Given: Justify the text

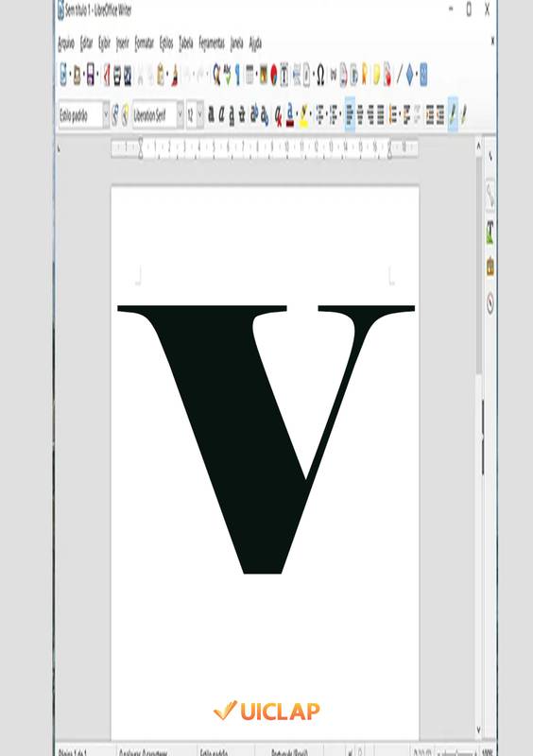Looking at the screenshot, I should [381, 115].
